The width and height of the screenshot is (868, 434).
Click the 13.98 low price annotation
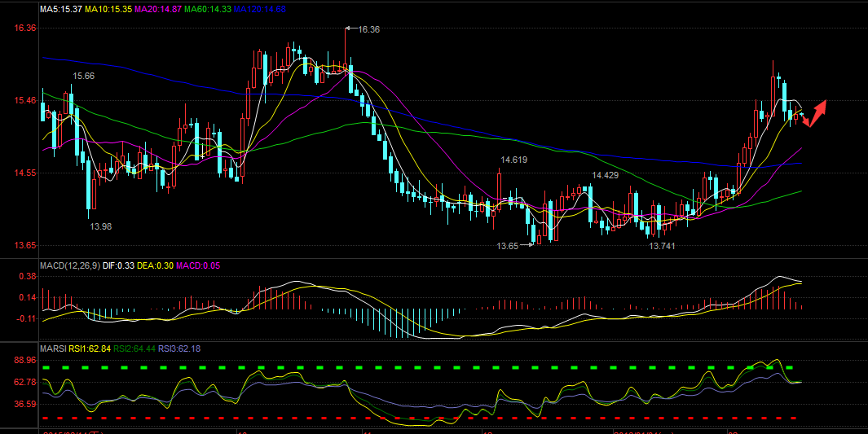100,226
